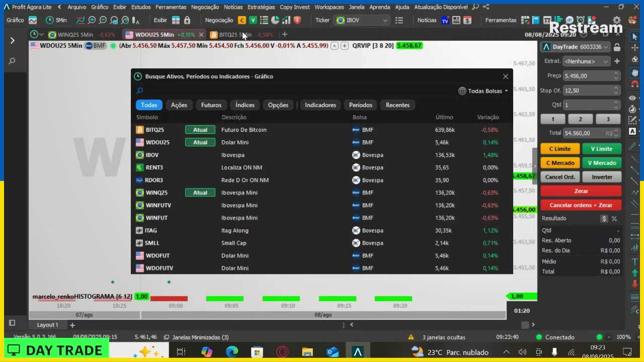Switch to the BITQ25 5Min chart tab
The image size is (644, 362).
point(242,35)
